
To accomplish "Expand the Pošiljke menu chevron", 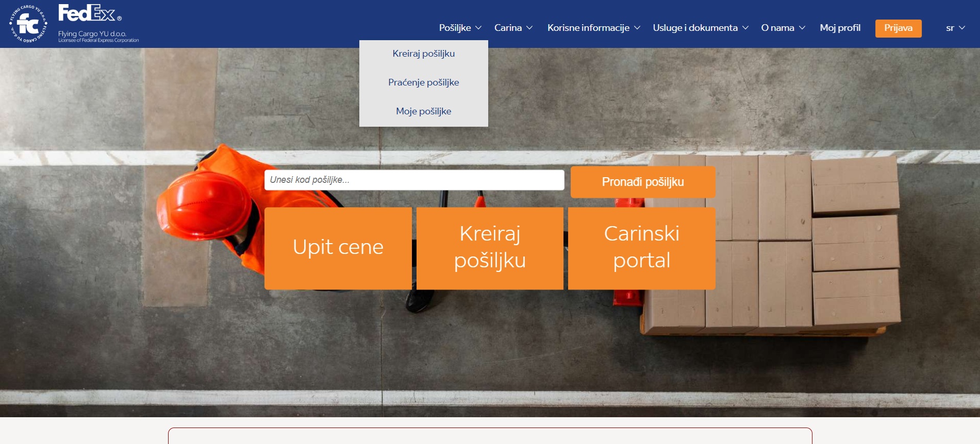I will pyautogui.click(x=478, y=28).
